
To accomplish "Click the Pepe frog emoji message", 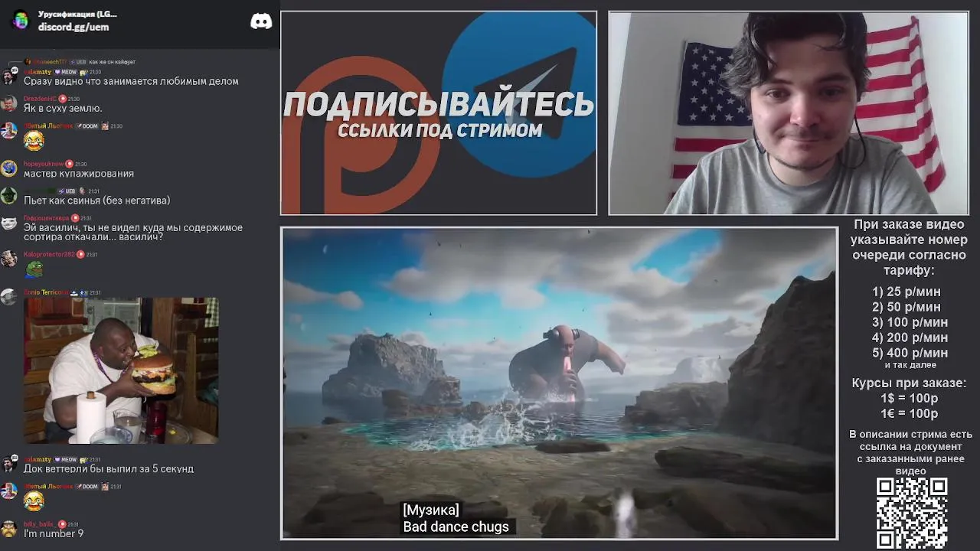I will tap(34, 269).
